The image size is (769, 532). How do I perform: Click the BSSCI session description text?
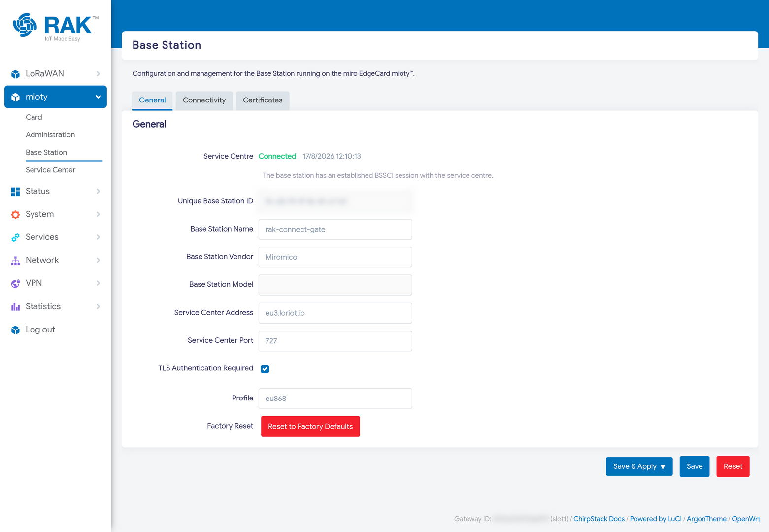(x=378, y=175)
